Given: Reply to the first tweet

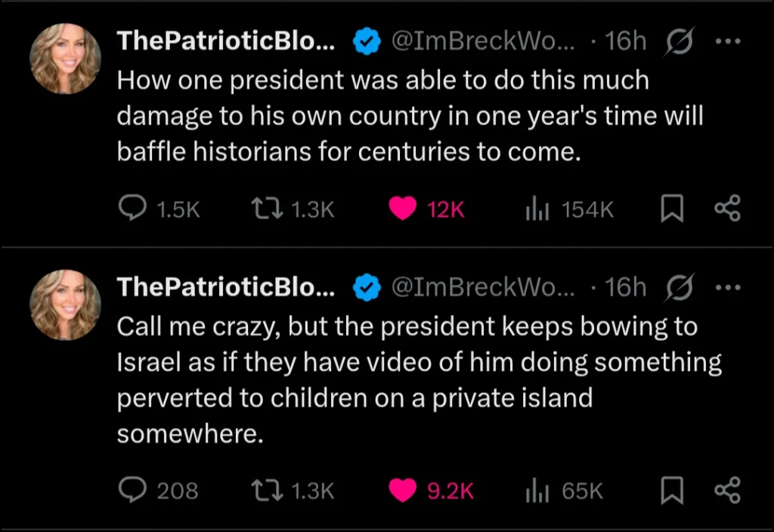Looking at the screenshot, I should 133,209.
